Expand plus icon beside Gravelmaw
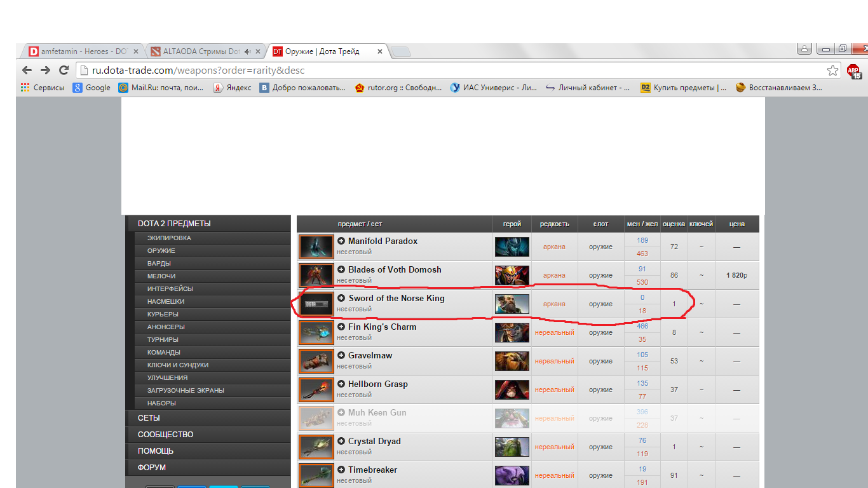Viewport: 868px width, 488px height. 341,355
